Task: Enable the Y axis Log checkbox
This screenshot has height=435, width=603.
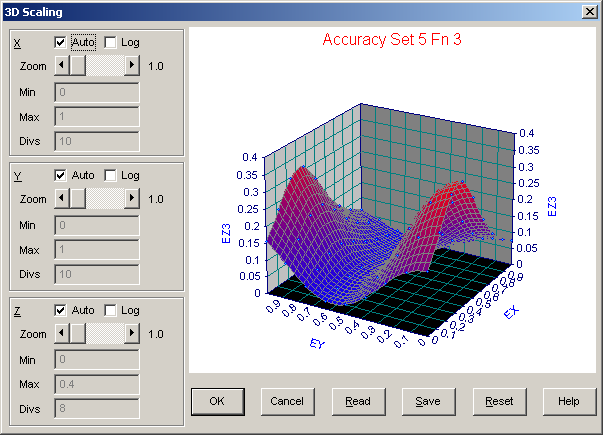Action: [110, 175]
